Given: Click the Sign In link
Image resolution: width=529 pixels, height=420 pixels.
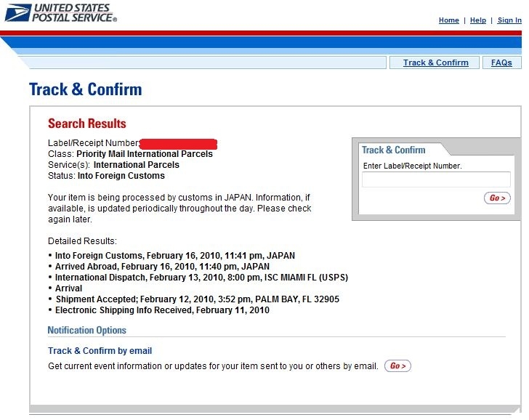Looking at the screenshot, I should coord(509,20).
